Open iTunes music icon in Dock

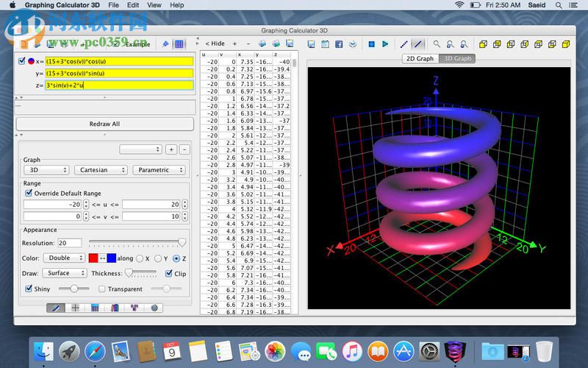coord(352,352)
